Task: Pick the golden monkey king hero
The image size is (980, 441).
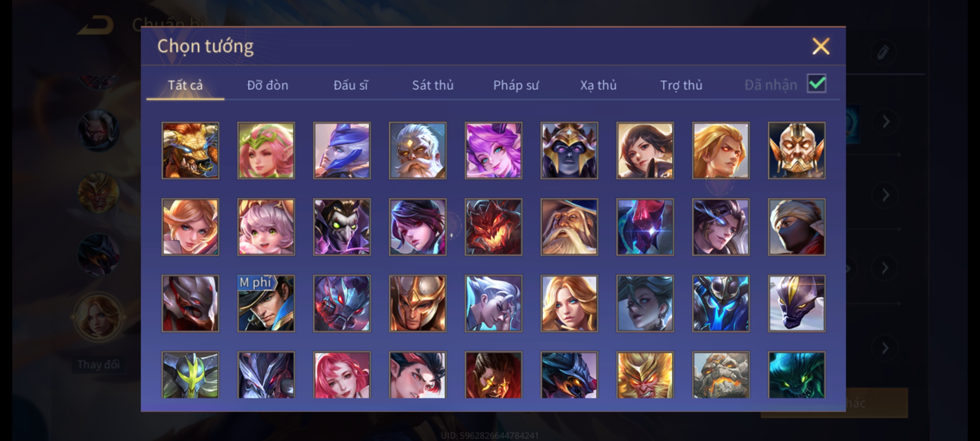Action: [645, 375]
